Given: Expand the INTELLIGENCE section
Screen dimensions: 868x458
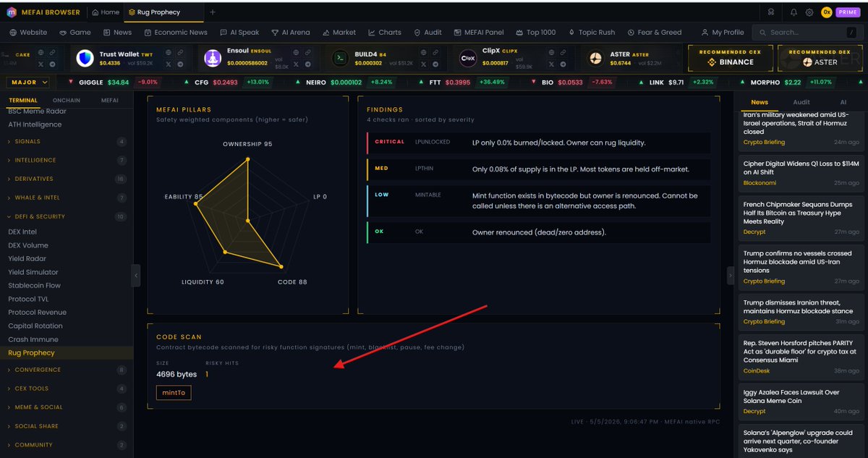Looking at the screenshot, I should point(67,161).
